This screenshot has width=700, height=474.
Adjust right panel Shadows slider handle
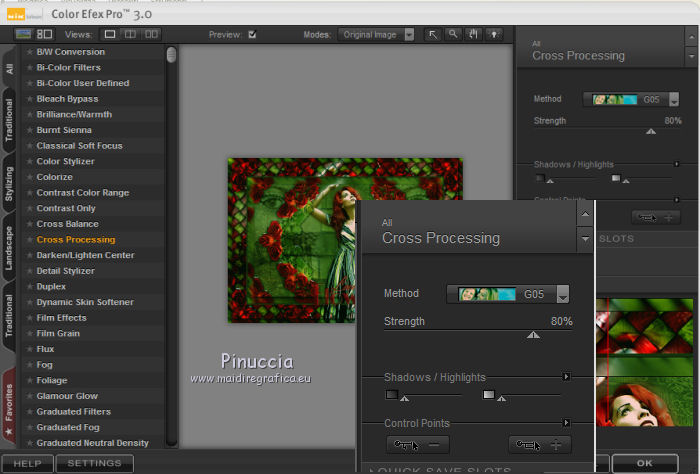[550, 181]
